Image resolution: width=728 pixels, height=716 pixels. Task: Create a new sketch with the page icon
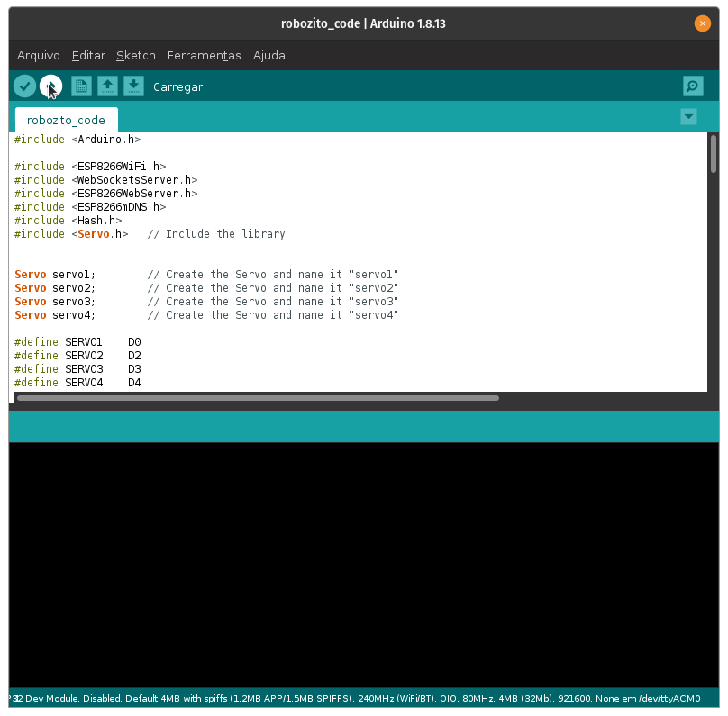(x=81, y=86)
